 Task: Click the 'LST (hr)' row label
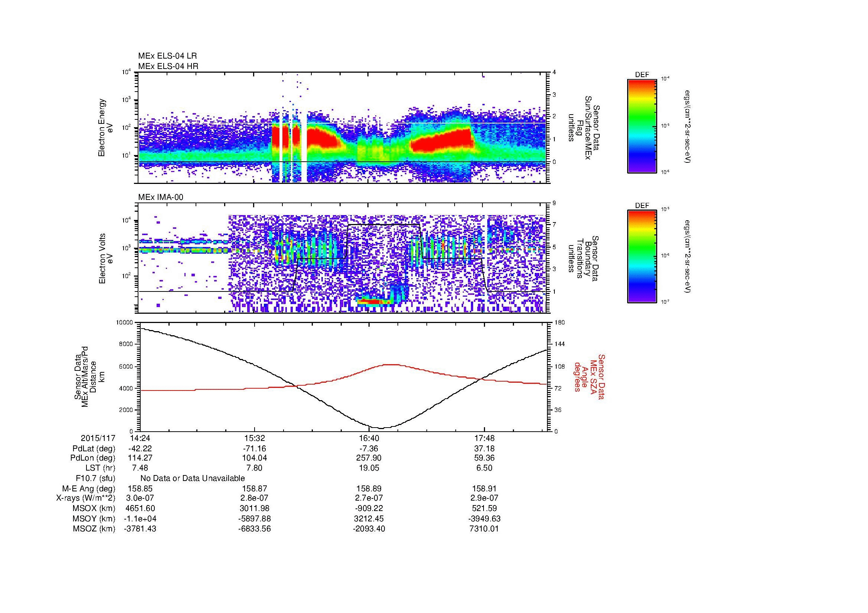[100, 468]
